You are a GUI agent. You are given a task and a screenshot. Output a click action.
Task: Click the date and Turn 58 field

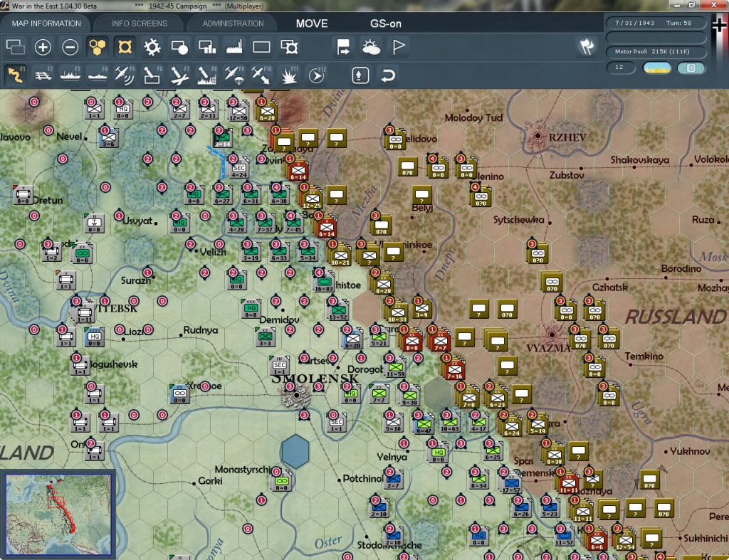coord(656,23)
